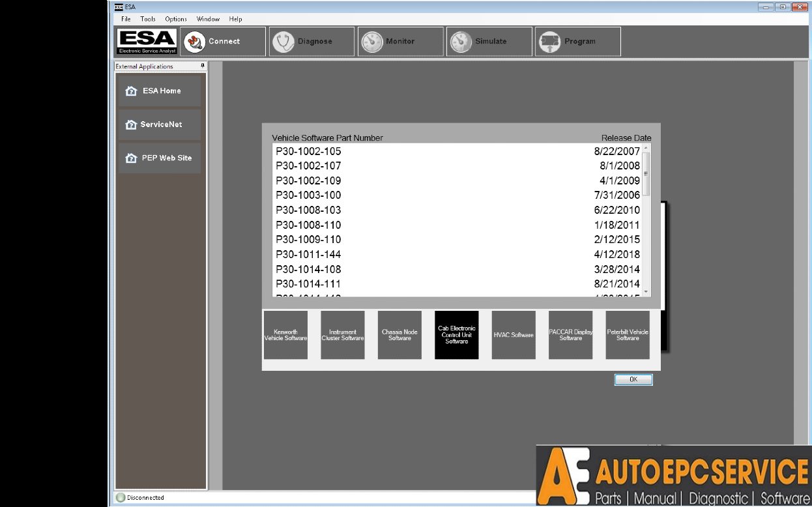Viewport: 812px width, 507px height.
Task: Select part number P30-1008-110
Action: tap(308, 225)
